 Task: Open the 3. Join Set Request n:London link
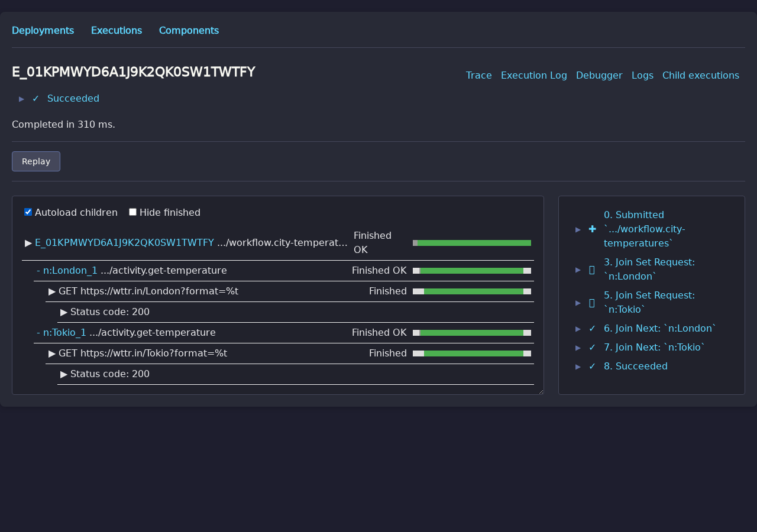click(x=649, y=269)
